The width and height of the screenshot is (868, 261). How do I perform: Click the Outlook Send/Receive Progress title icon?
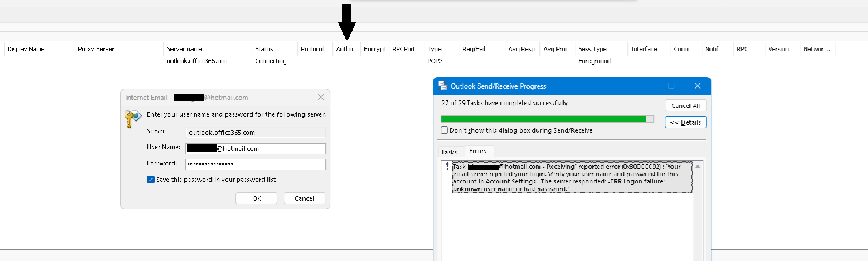[x=442, y=86]
